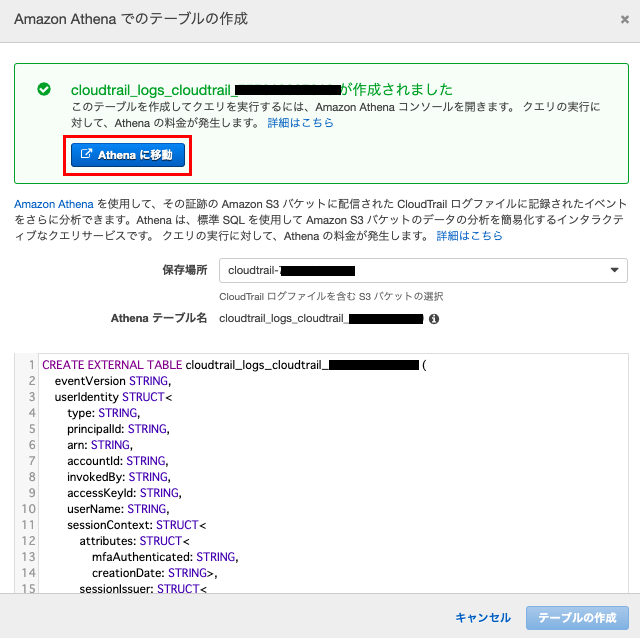
Task: Open the Amazon Athena link in the description
Action: [54, 204]
